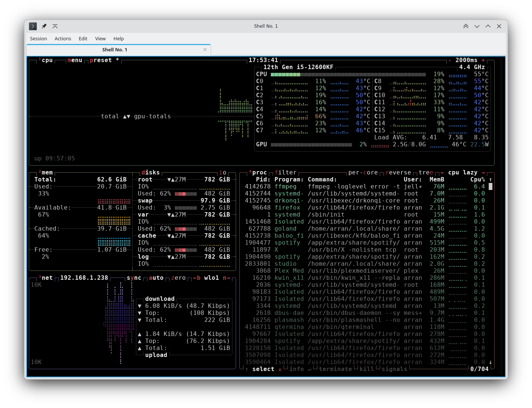Click the MemB column header
Screen dimensions: 532x408
(x=437, y=180)
